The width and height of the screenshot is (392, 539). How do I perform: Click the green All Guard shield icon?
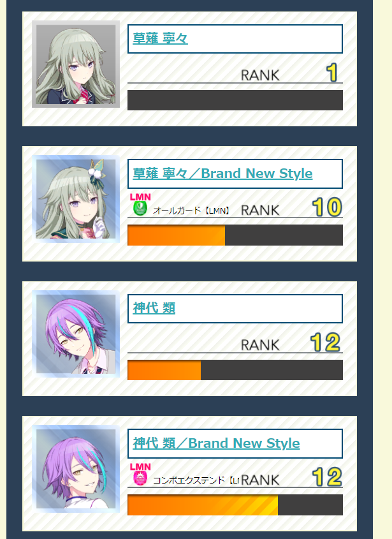click(x=140, y=209)
